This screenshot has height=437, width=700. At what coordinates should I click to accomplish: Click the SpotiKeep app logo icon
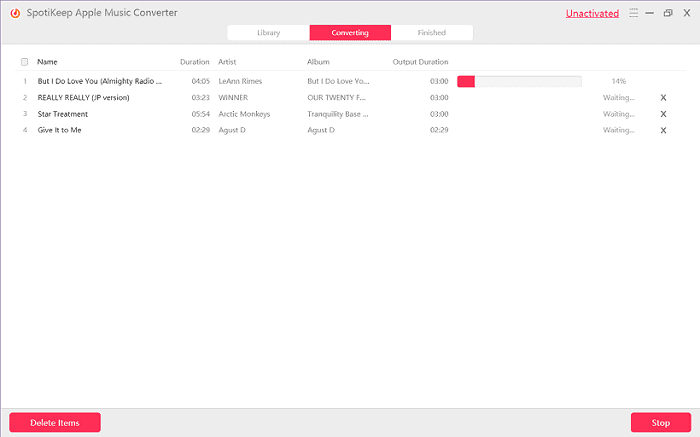(15, 13)
